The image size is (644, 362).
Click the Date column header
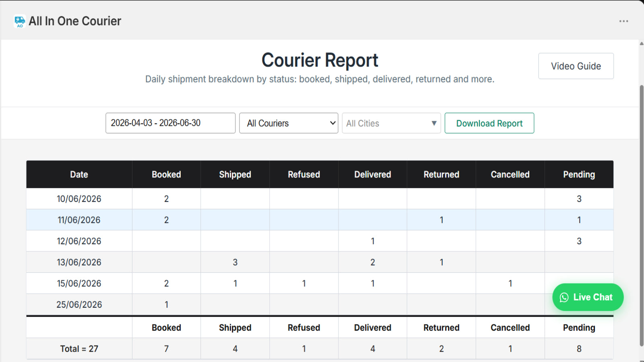tap(79, 175)
